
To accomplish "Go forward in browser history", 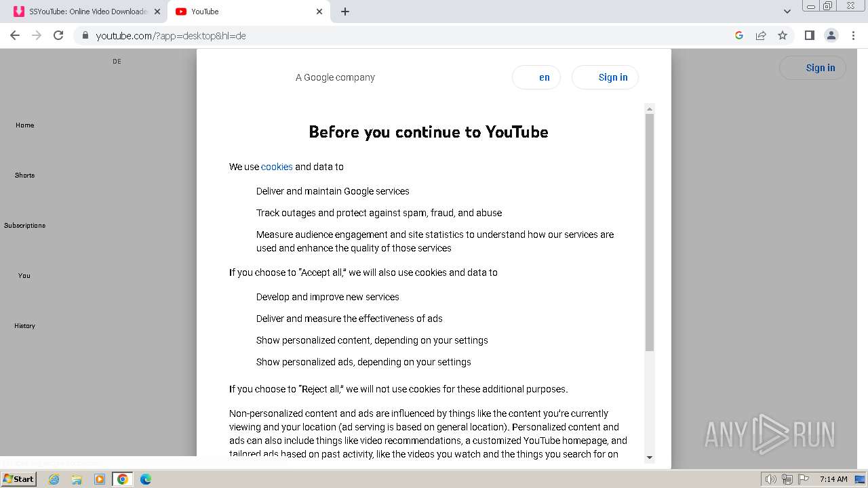I will coord(37,35).
